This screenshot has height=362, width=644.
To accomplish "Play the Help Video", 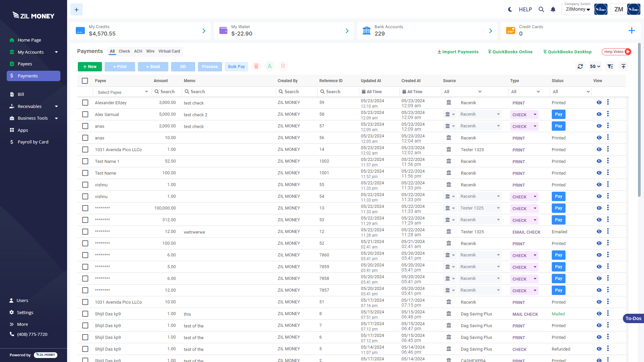I will pyautogui.click(x=616, y=52).
